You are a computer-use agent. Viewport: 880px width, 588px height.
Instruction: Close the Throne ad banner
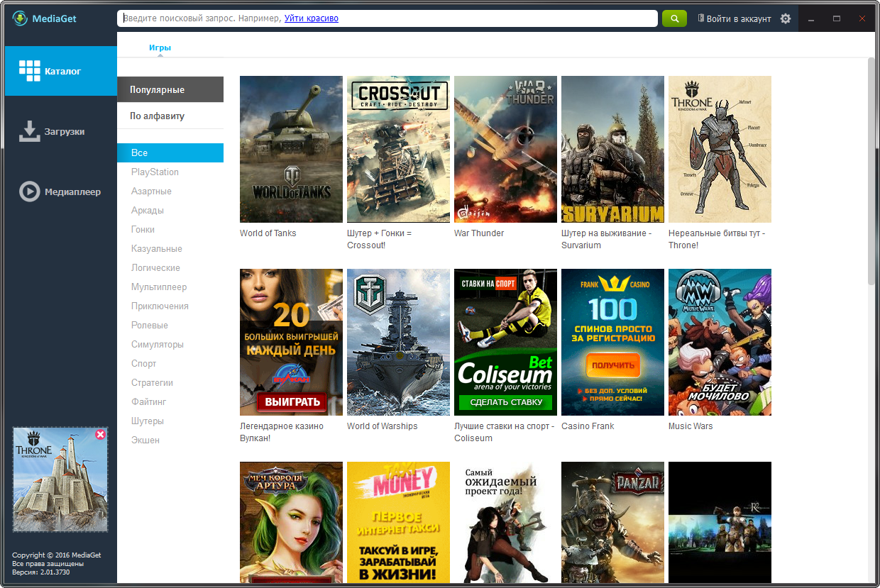click(x=100, y=434)
